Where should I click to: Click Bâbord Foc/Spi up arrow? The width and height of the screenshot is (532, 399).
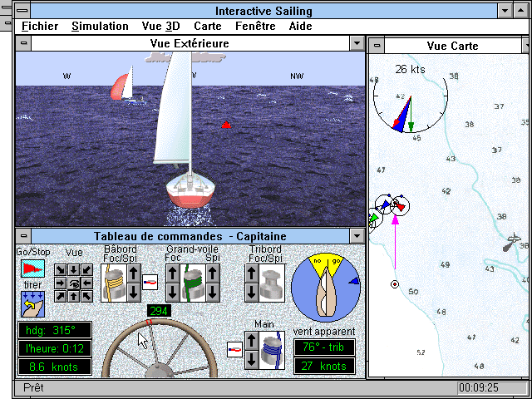(134, 273)
